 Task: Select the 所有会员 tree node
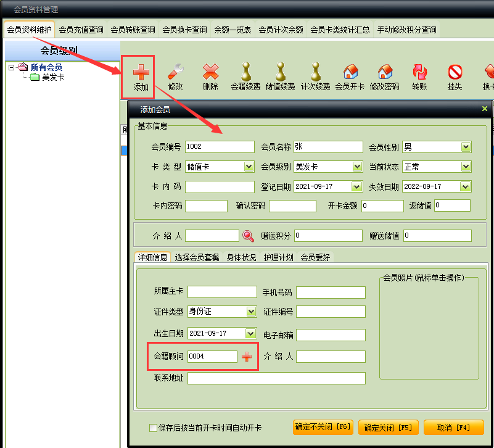point(46,67)
